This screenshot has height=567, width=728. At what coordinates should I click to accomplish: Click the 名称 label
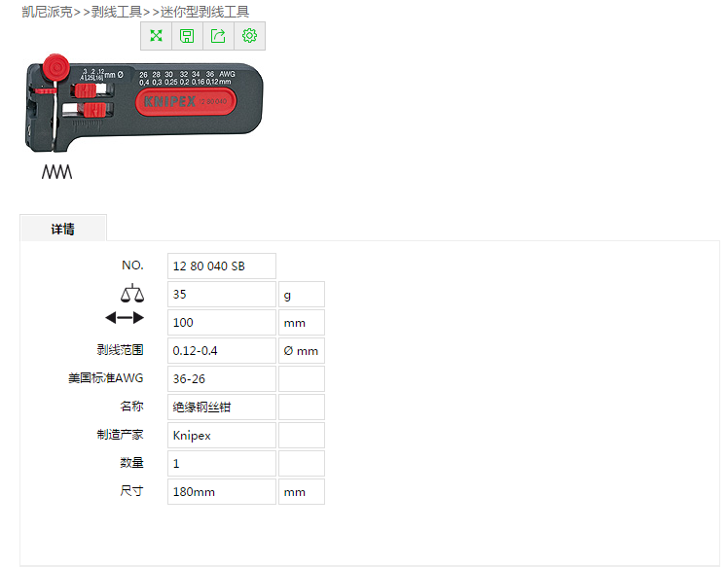pos(131,407)
